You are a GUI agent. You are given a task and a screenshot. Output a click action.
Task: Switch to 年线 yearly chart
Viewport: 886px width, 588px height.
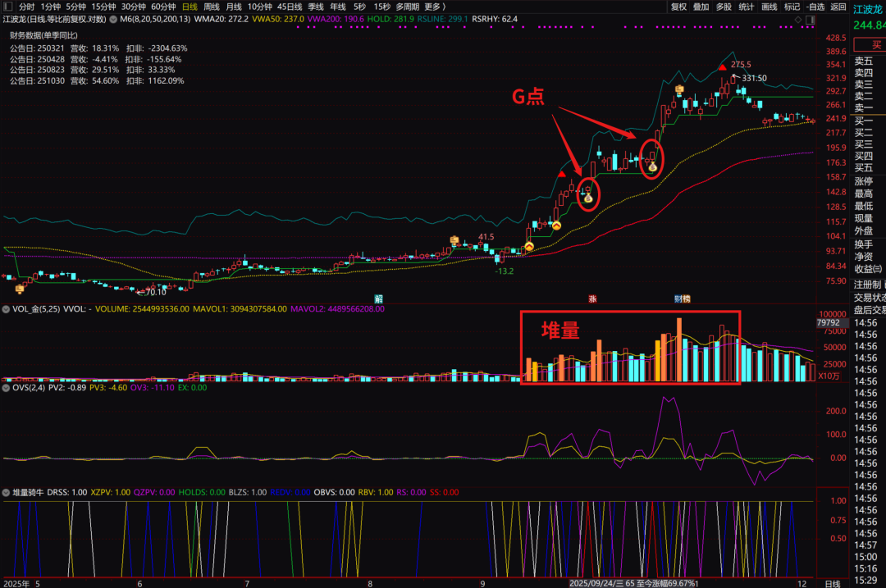pyautogui.click(x=338, y=7)
